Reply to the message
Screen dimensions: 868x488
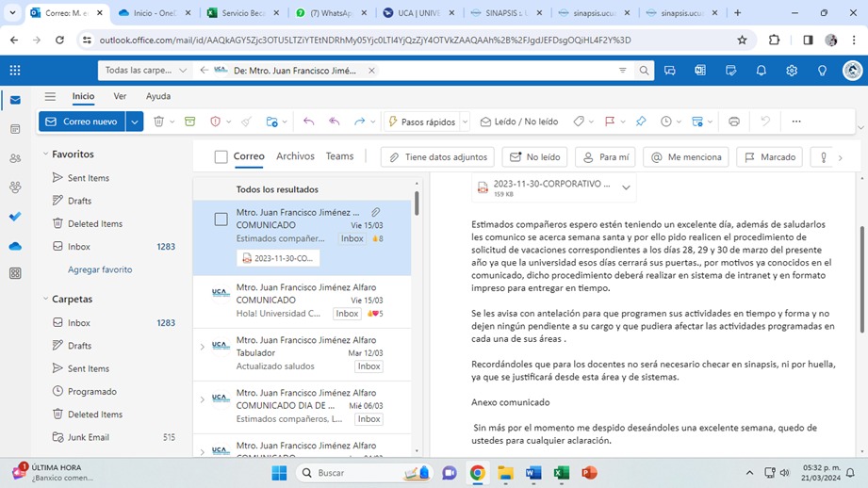pos(308,122)
